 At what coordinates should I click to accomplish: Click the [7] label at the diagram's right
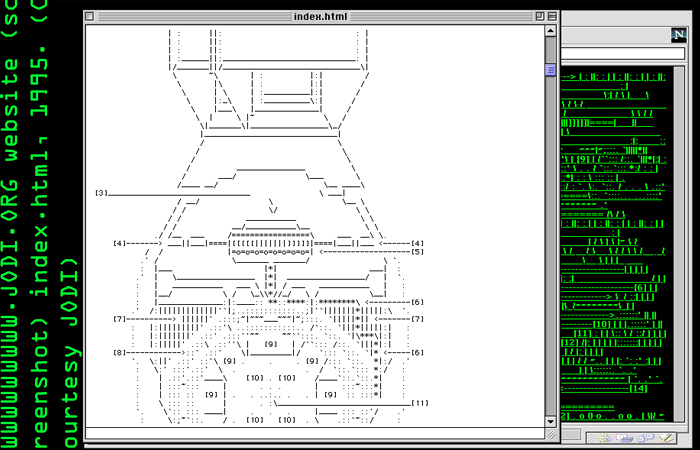(x=417, y=319)
